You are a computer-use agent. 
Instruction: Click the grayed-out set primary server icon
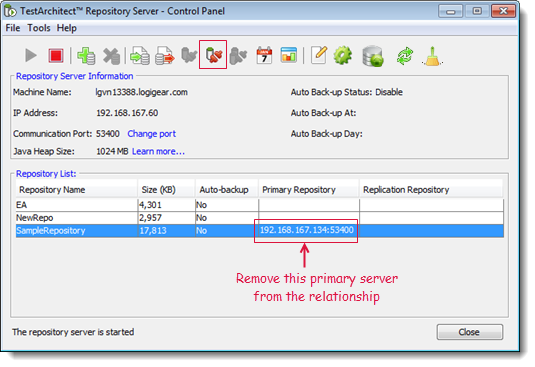[189, 55]
